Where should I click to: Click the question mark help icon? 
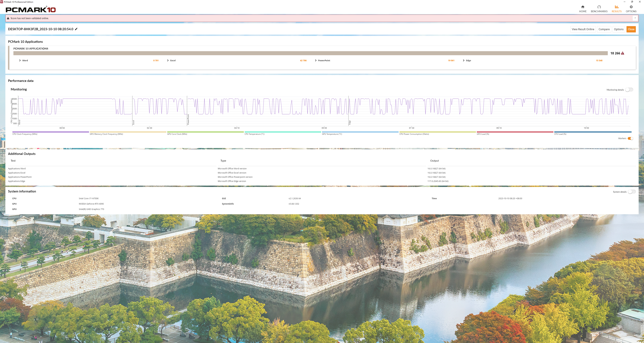tap(635, 18)
